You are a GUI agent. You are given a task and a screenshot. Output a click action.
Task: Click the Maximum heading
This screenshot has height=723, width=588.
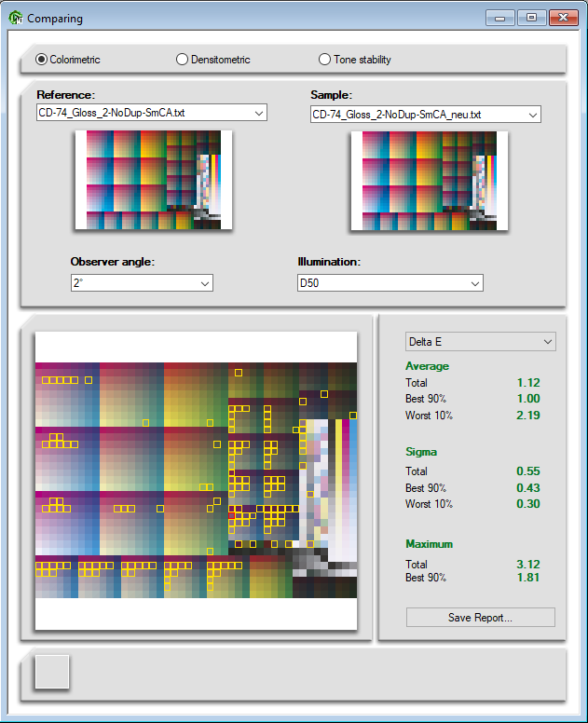click(430, 544)
